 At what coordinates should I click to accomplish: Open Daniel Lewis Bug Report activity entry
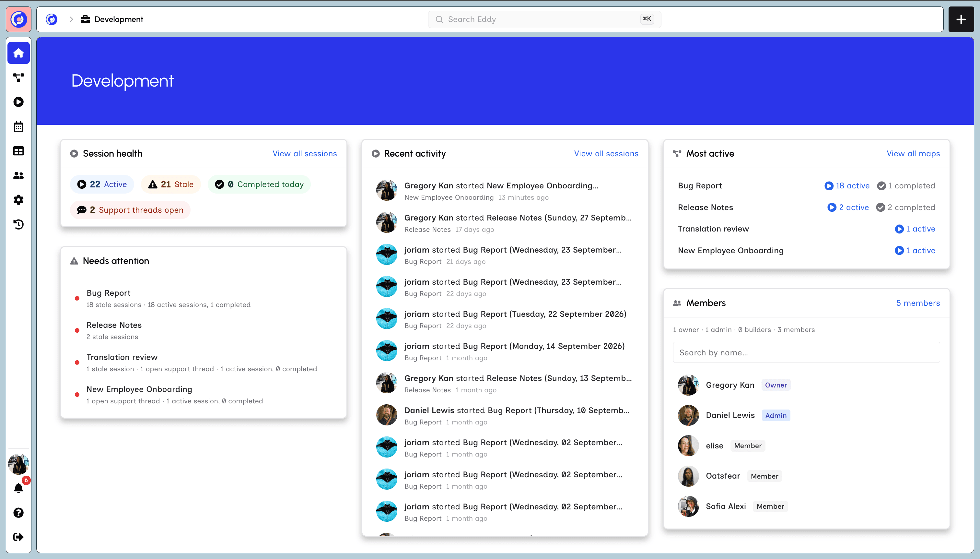pyautogui.click(x=505, y=415)
